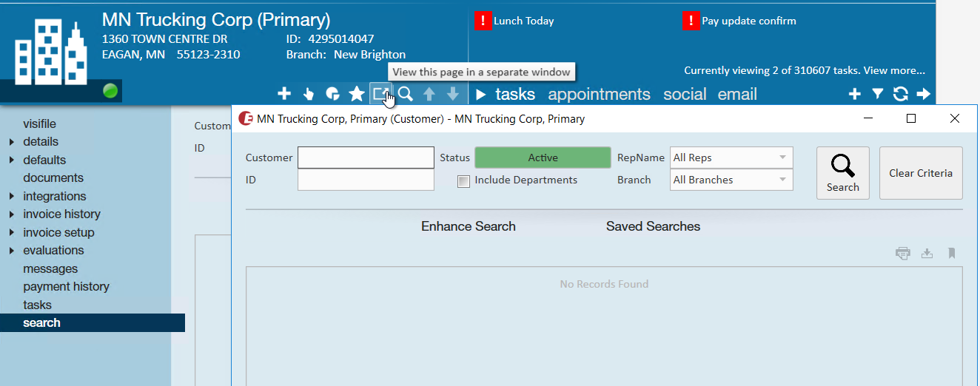980x386 pixels.
Task: Open the Pay update confirm task
Action: tap(749, 21)
